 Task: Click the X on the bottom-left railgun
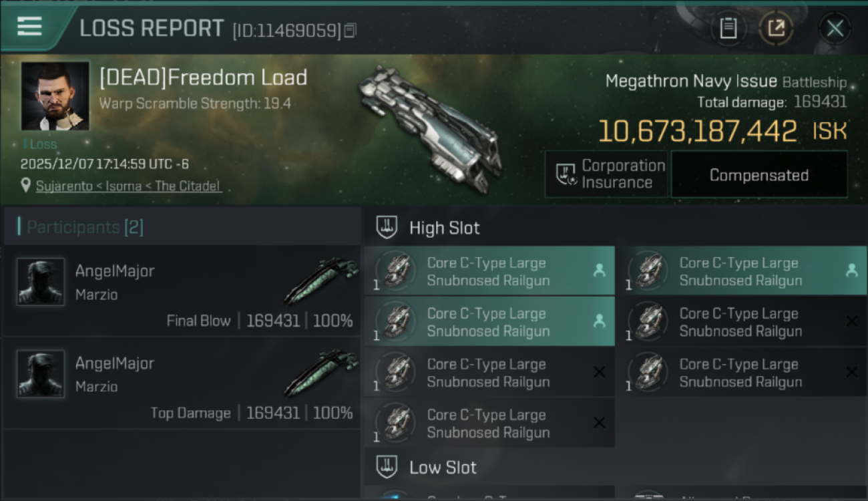coord(599,422)
